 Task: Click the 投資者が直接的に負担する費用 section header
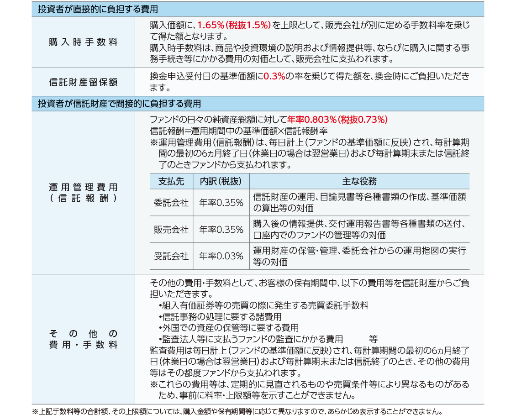[98, 10]
